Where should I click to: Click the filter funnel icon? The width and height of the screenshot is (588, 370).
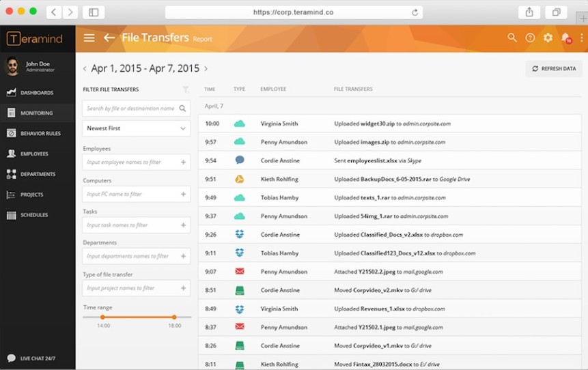pyautogui.click(x=185, y=89)
